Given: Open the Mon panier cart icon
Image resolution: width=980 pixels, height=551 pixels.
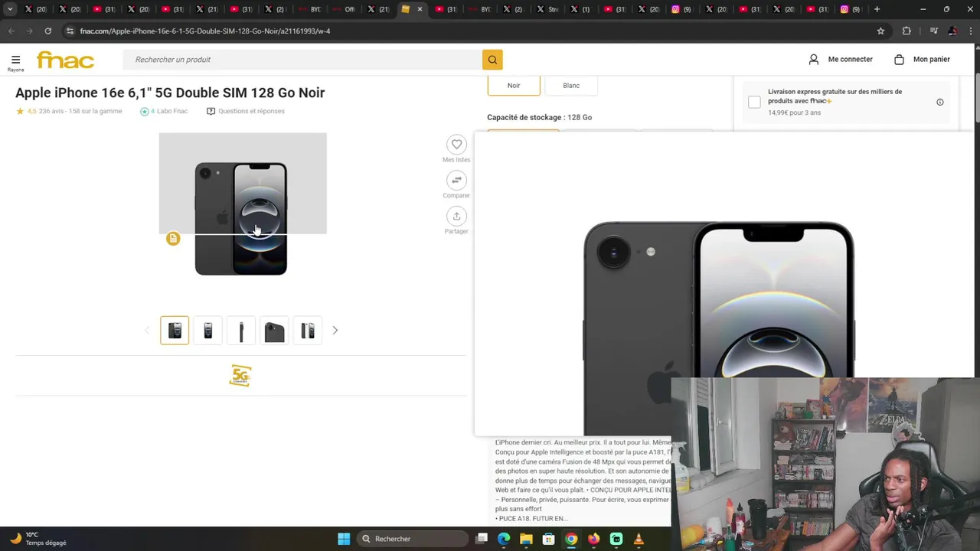Looking at the screenshot, I should [899, 59].
